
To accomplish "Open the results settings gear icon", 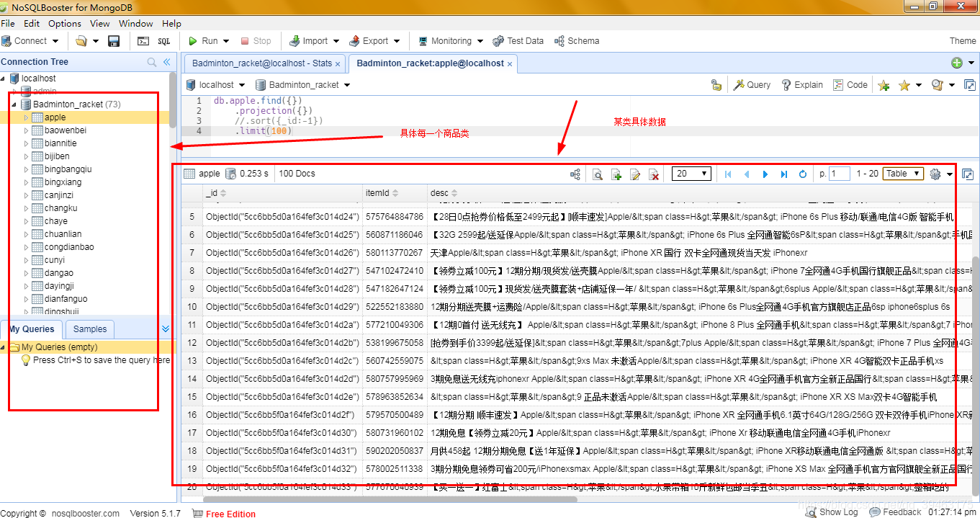I will (935, 174).
